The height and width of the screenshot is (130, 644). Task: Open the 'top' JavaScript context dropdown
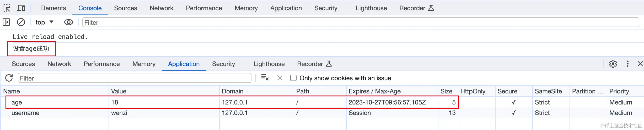tap(44, 22)
